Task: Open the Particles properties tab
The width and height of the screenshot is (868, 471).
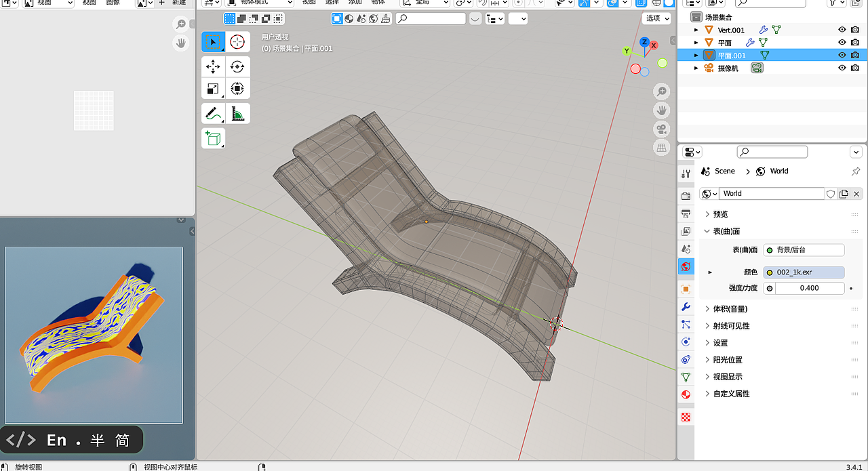Action: 686,325
